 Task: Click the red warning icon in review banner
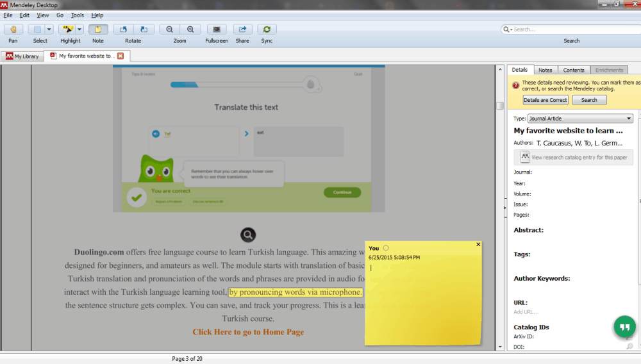pyautogui.click(x=515, y=85)
